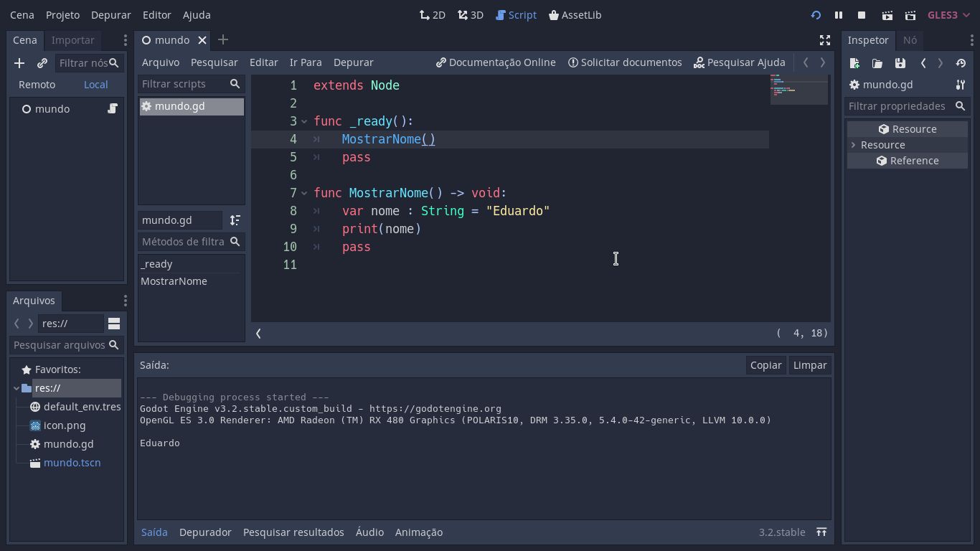Open the script editor Ir Para menu
Image resolution: width=980 pixels, height=551 pixels.
(x=306, y=62)
